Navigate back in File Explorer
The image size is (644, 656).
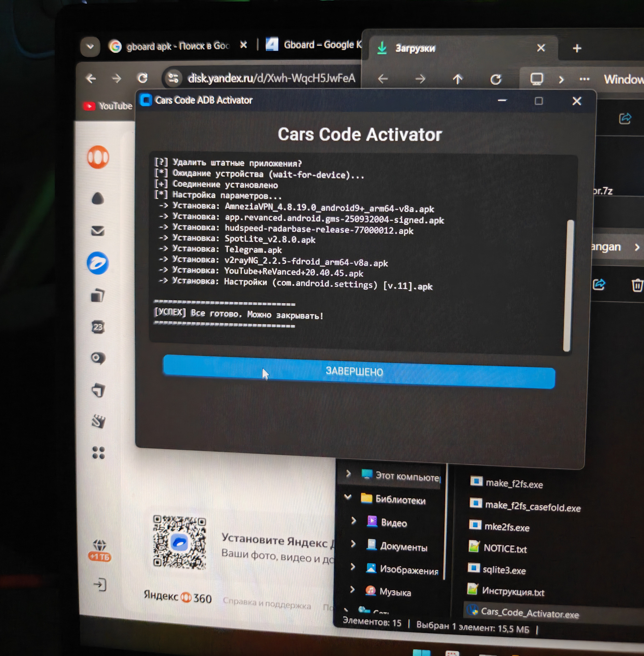click(383, 79)
